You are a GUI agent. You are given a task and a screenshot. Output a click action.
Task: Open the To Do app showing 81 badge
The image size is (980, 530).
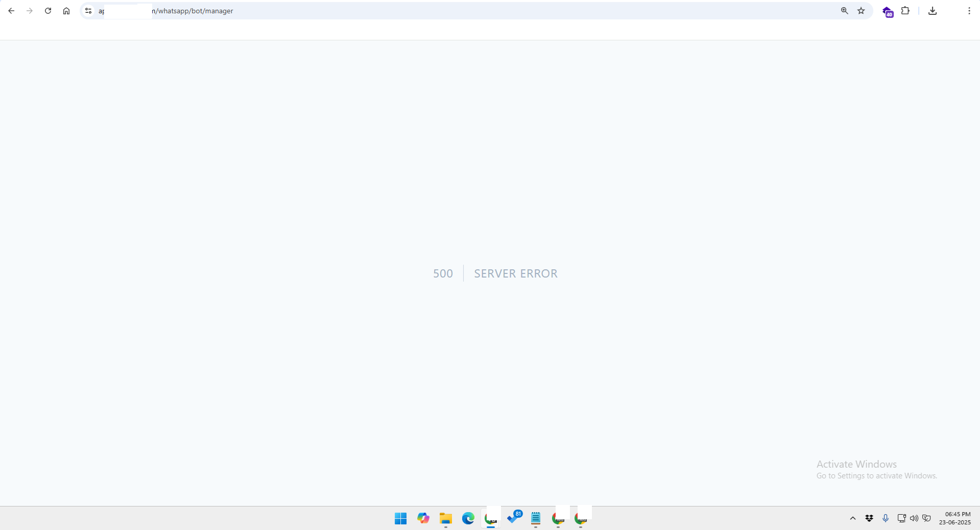click(x=513, y=518)
